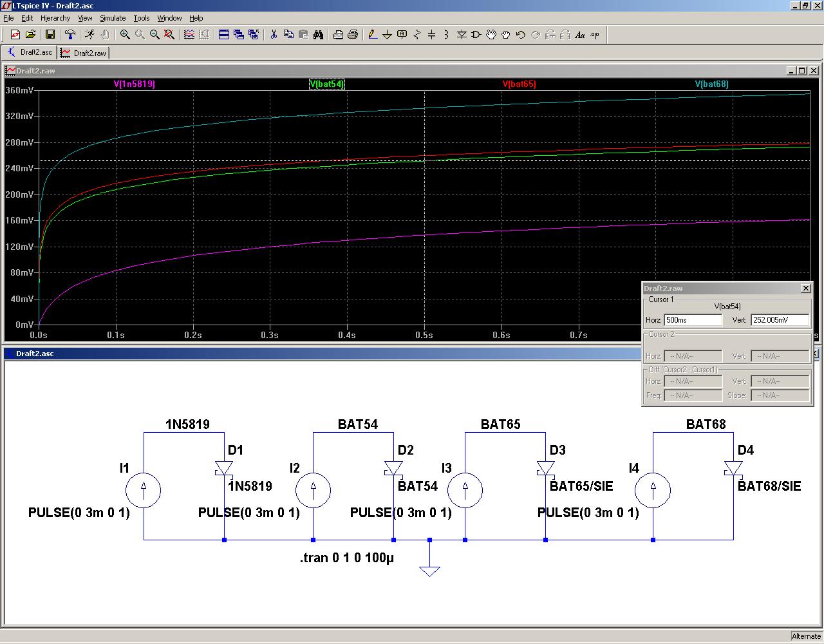Save the schematic with floppy icon
Image resolution: width=824 pixels, height=644 pixels.
click(x=50, y=35)
